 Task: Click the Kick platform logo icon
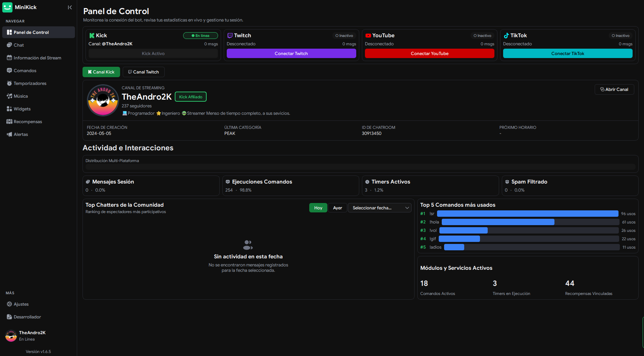92,36
